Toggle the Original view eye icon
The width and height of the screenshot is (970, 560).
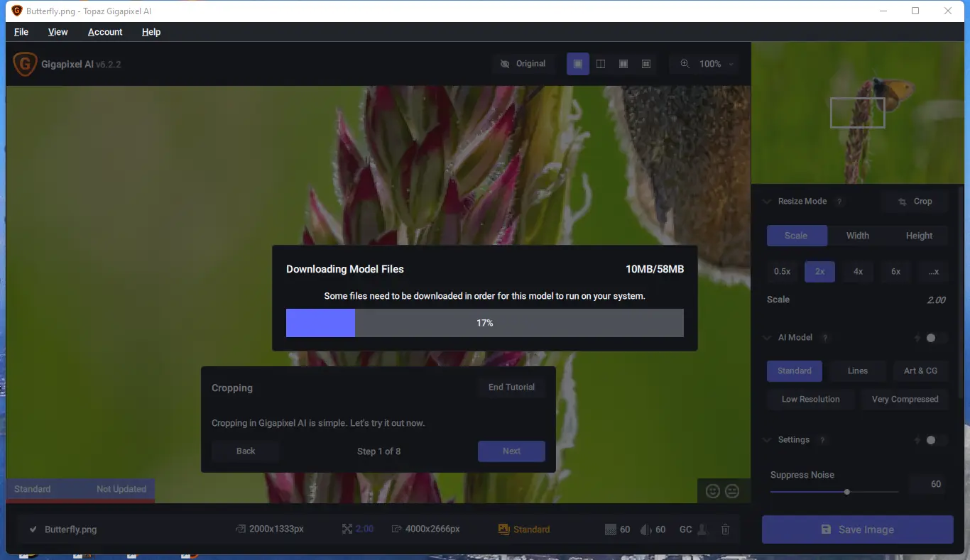coord(505,64)
